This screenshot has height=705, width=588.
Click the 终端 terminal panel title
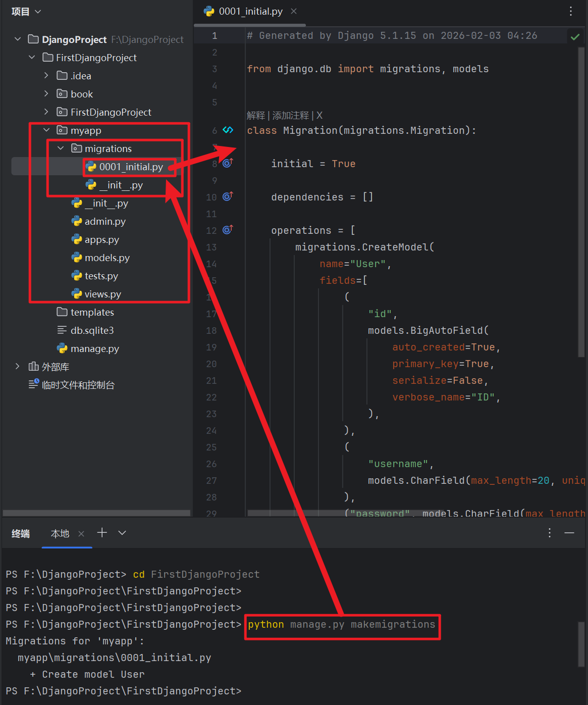[21, 533]
